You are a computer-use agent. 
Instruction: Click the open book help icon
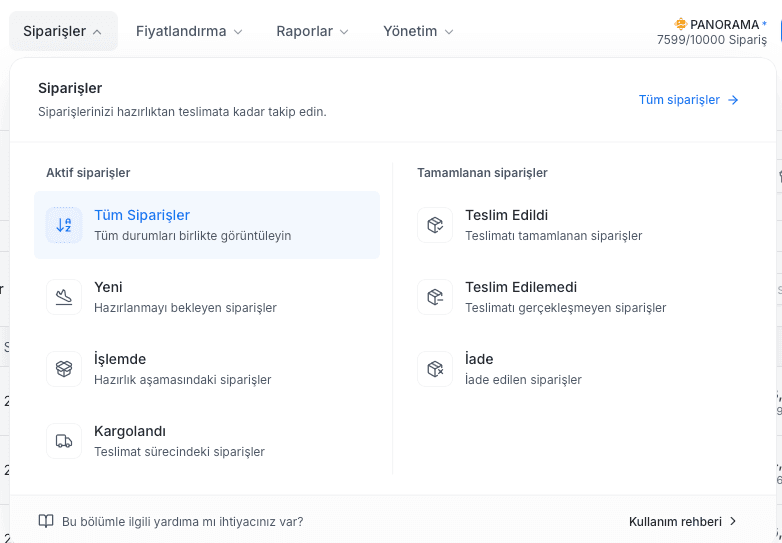46,522
